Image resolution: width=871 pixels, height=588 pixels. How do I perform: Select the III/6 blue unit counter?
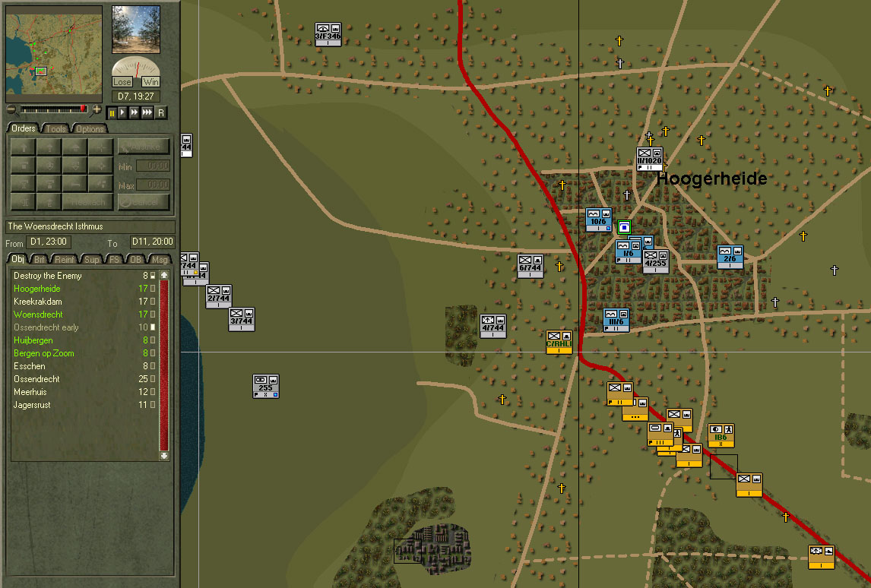click(616, 321)
